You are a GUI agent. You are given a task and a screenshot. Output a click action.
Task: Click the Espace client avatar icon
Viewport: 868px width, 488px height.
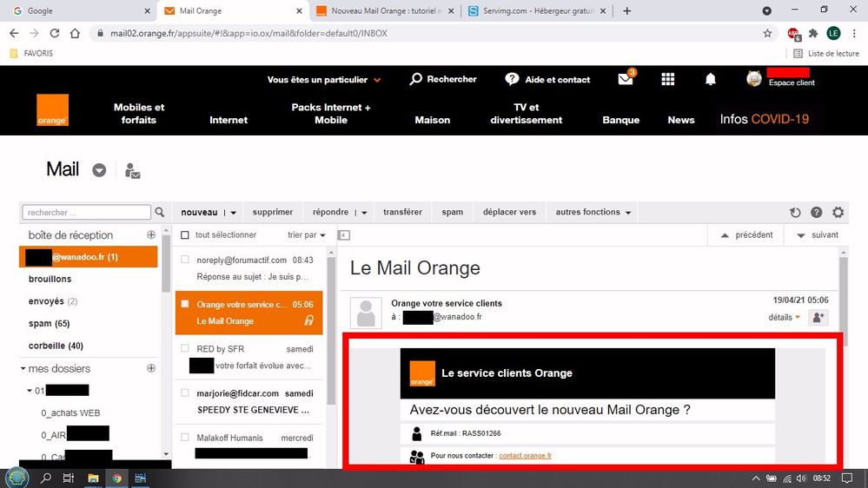click(x=754, y=78)
